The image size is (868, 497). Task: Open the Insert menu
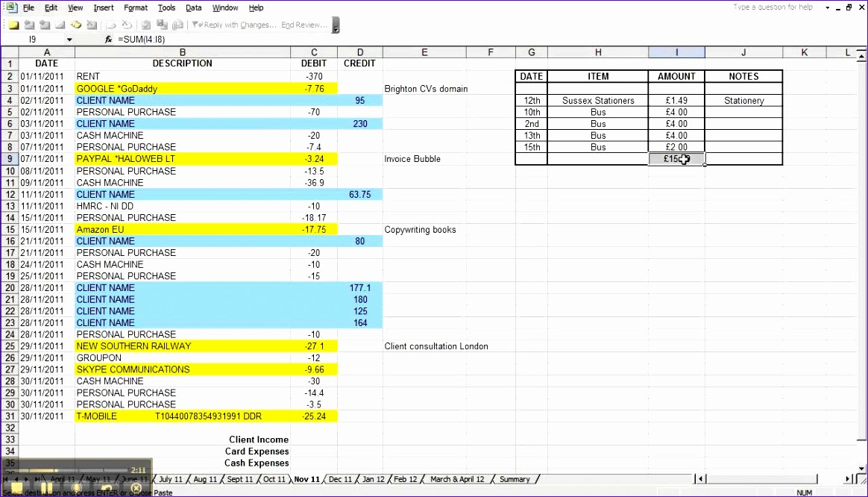[x=104, y=7]
